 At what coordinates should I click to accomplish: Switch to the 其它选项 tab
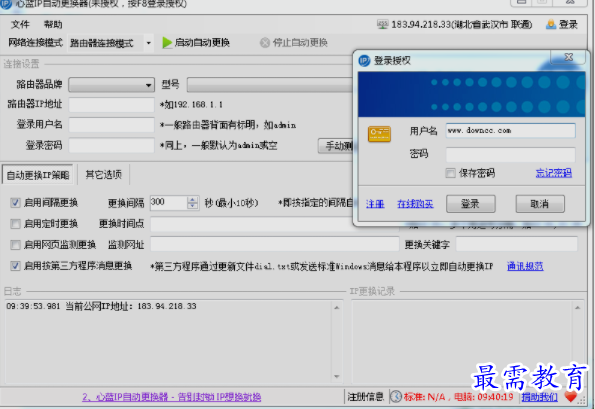pos(103,175)
